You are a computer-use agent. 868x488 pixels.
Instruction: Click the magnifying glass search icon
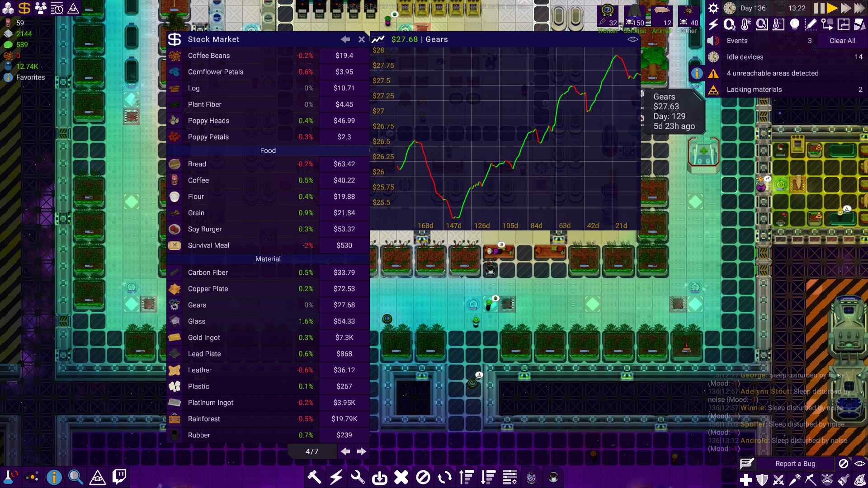click(x=75, y=477)
